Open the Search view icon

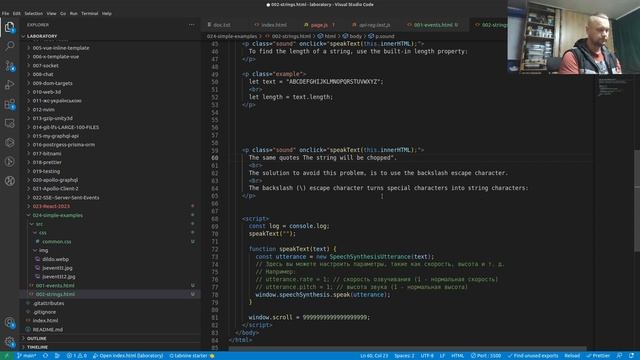click(9, 46)
